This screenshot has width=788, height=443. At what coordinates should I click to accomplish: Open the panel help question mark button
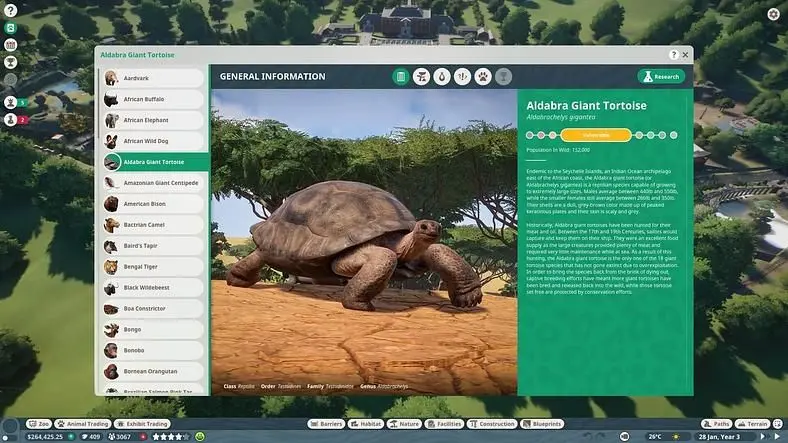[674, 55]
